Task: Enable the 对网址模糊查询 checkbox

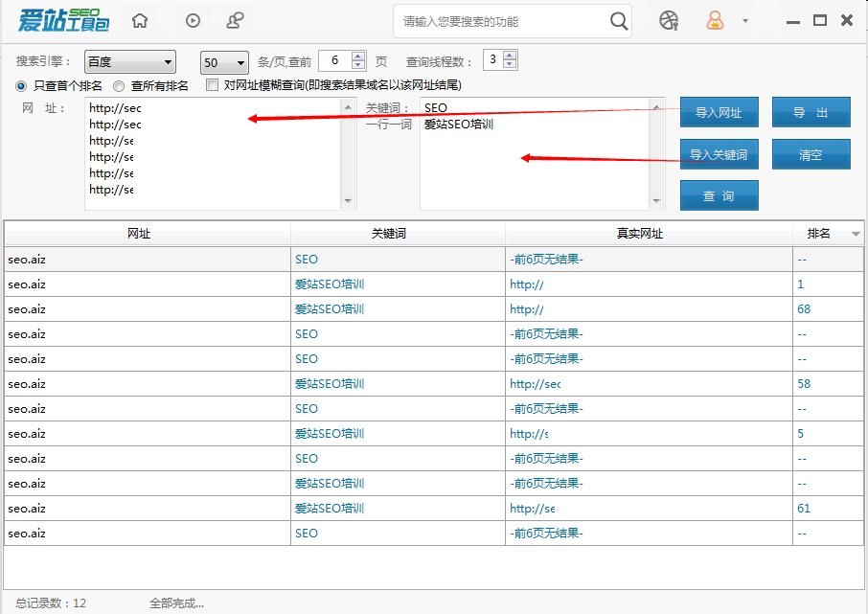Action: [212, 85]
